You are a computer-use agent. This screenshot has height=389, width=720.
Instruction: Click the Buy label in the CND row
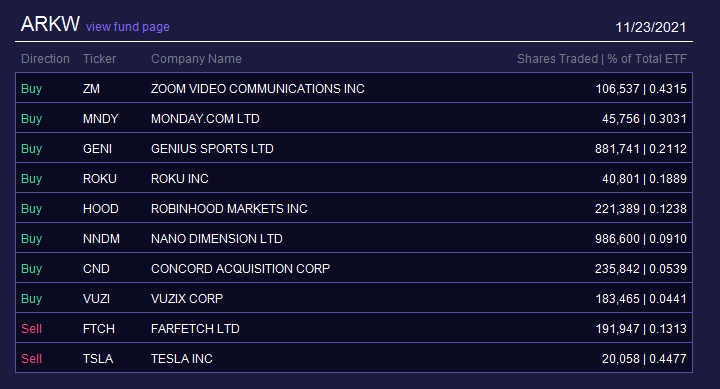click(32, 269)
